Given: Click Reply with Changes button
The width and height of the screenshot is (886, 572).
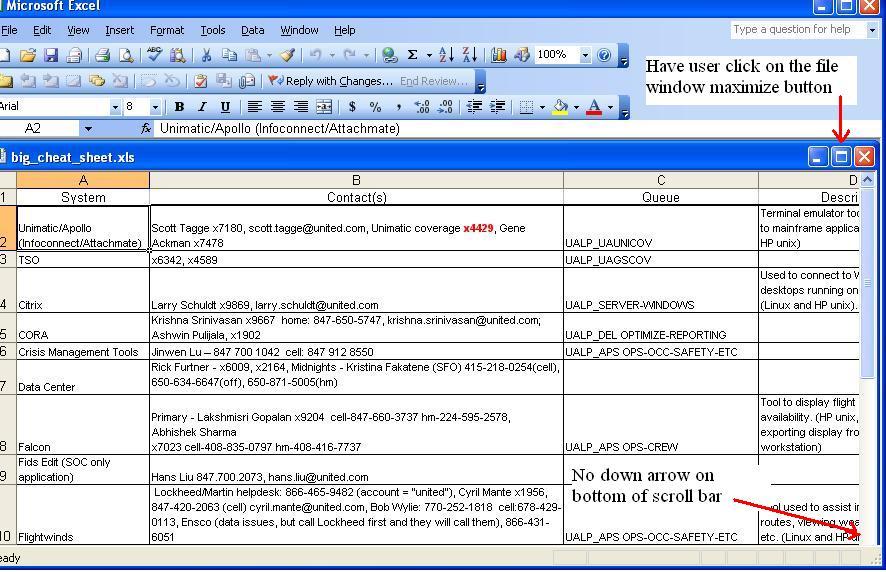Looking at the screenshot, I should (x=330, y=81).
